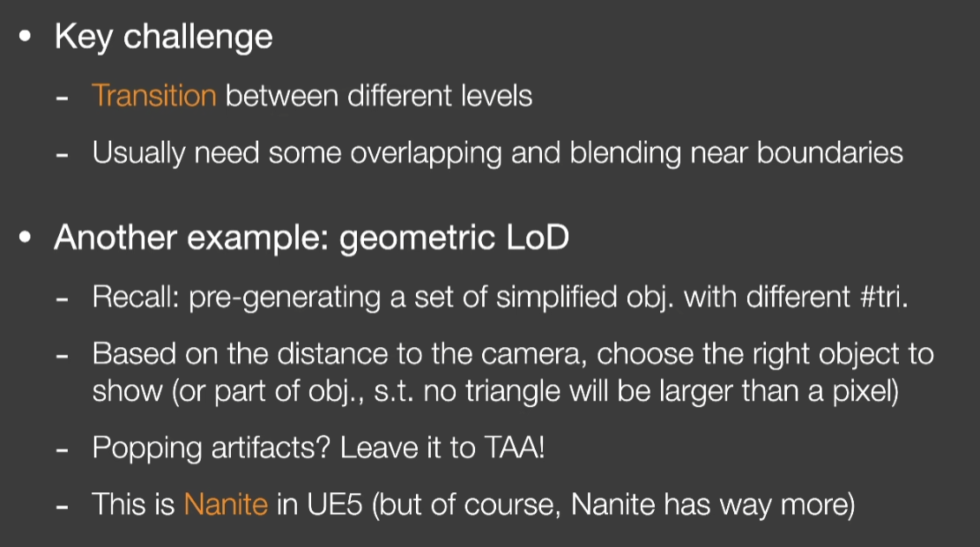Click the orange word "Transition"
The image size is (980, 547).
154,96
